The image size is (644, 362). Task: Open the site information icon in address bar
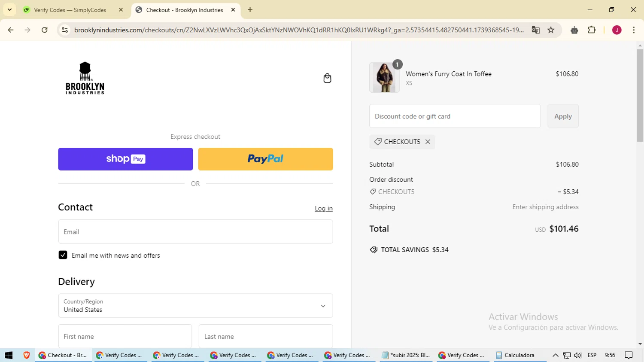click(65, 30)
